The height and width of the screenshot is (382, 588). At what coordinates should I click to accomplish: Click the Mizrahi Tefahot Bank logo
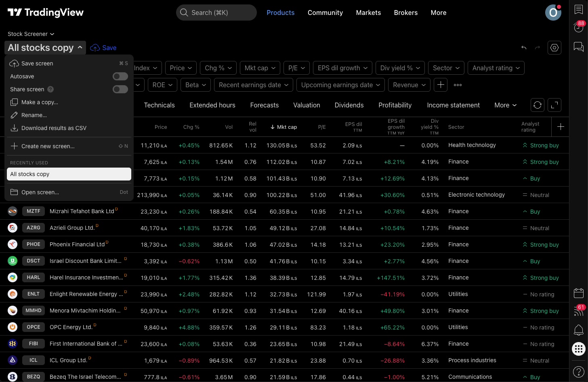pyautogui.click(x=13, y=211)
